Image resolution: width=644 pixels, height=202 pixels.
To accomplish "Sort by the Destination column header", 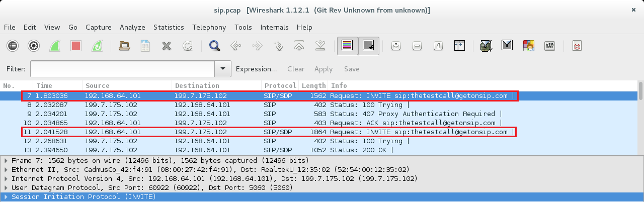I will tap(216, 85).
